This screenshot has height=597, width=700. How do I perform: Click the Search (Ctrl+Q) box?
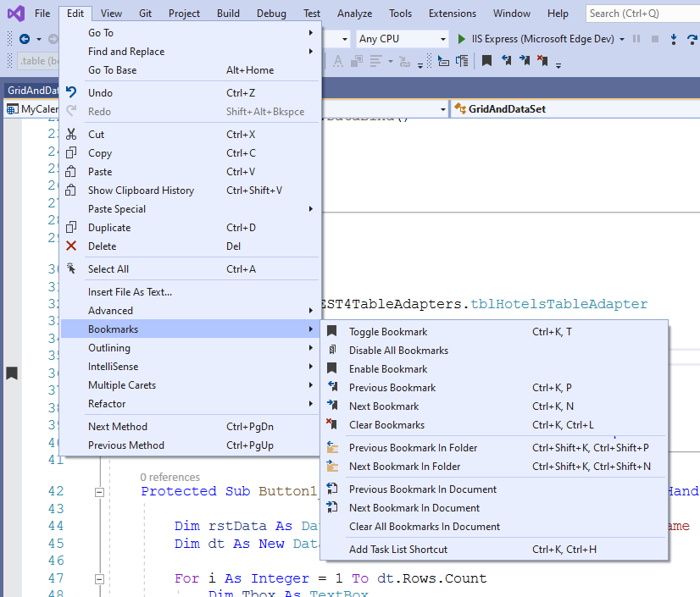643,14
